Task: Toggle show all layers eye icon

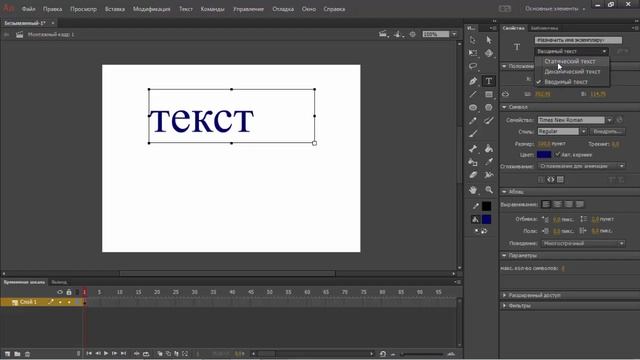Action: [x=60, y=292]
